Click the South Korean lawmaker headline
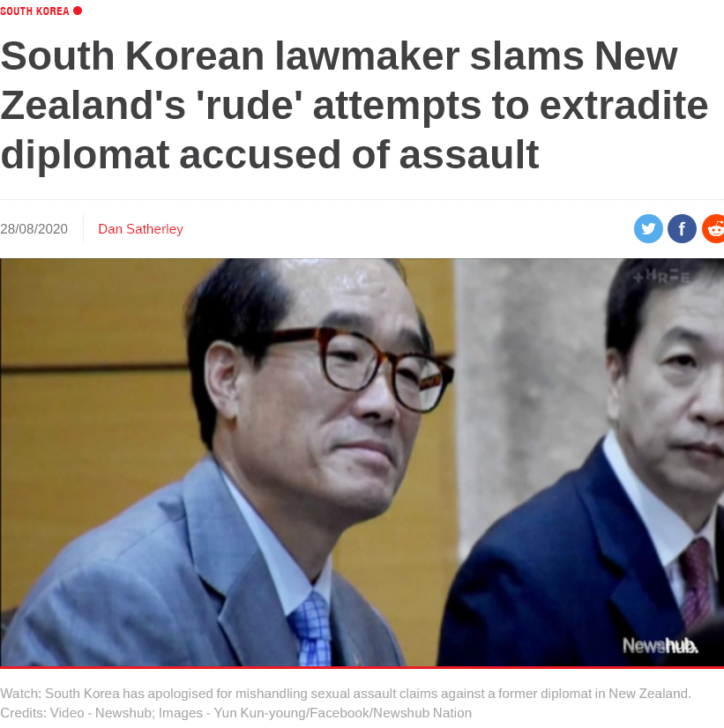 [355, 105]
